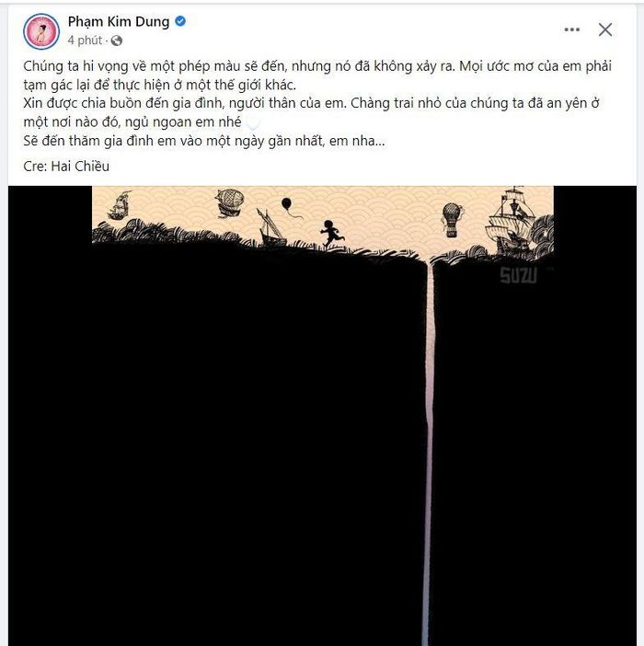Click the striped hot air balloon

pyautogui.click(x=452, y=220)
